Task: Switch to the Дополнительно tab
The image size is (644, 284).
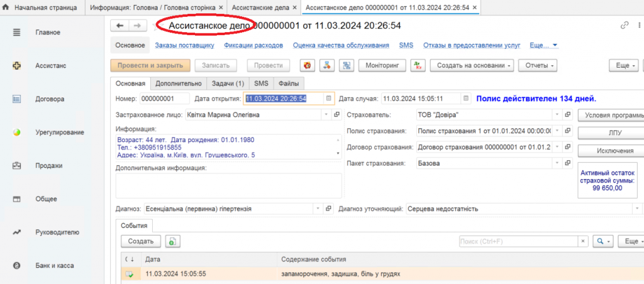Action: [x=178, y=84]
